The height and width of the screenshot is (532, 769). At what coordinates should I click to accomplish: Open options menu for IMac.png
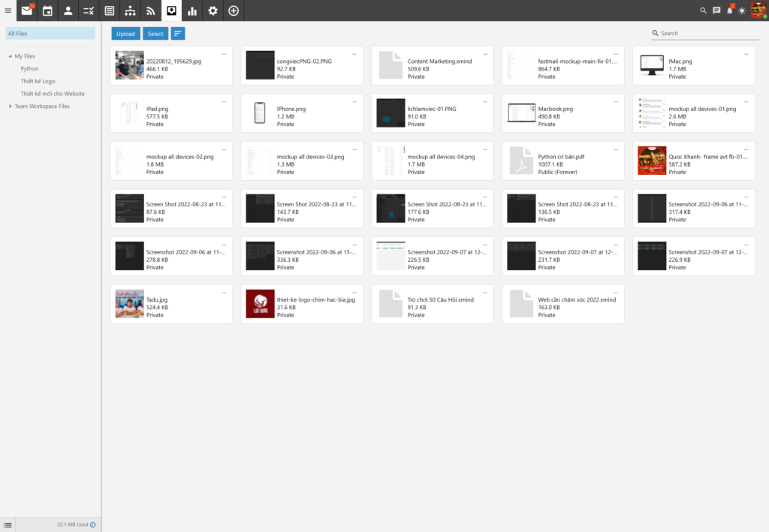[746, 54]
